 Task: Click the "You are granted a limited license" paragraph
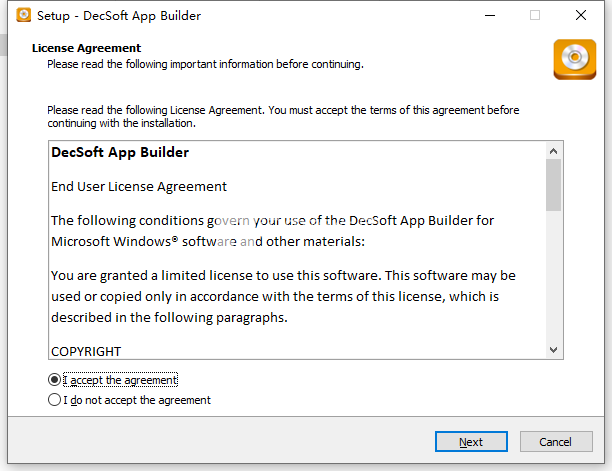(x=283, y=297)
